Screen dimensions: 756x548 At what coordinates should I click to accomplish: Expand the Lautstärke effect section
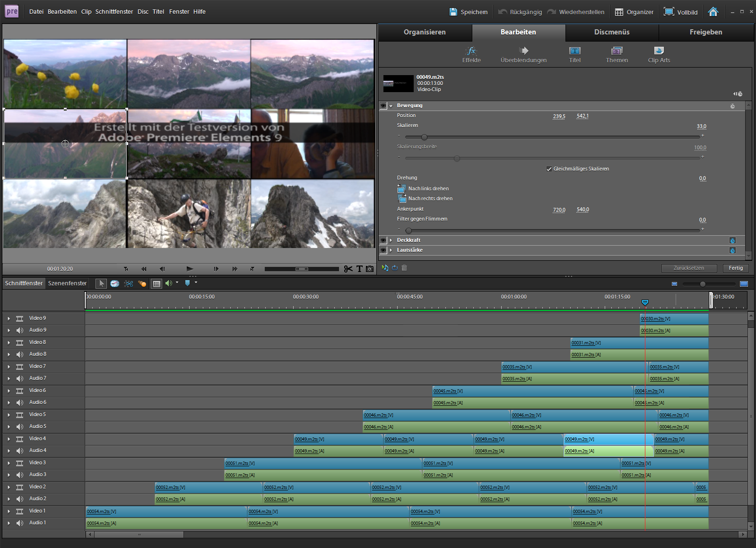[391, 250]
